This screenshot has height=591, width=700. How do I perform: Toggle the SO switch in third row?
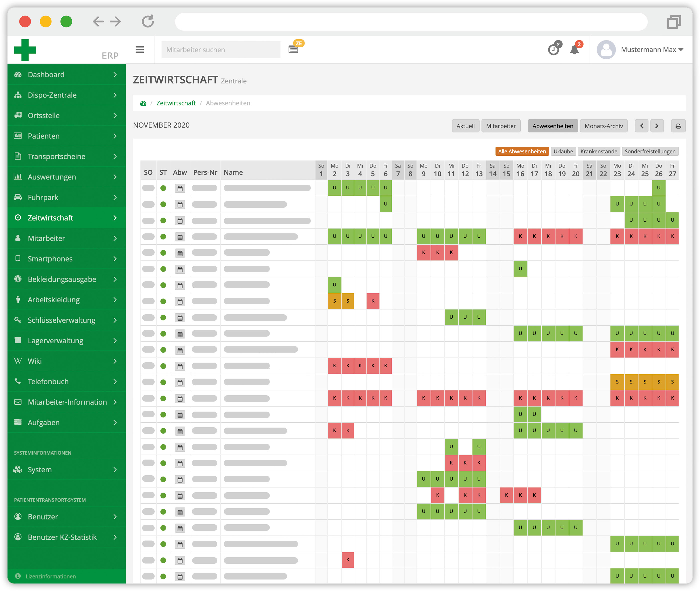[x=148, y=221]
